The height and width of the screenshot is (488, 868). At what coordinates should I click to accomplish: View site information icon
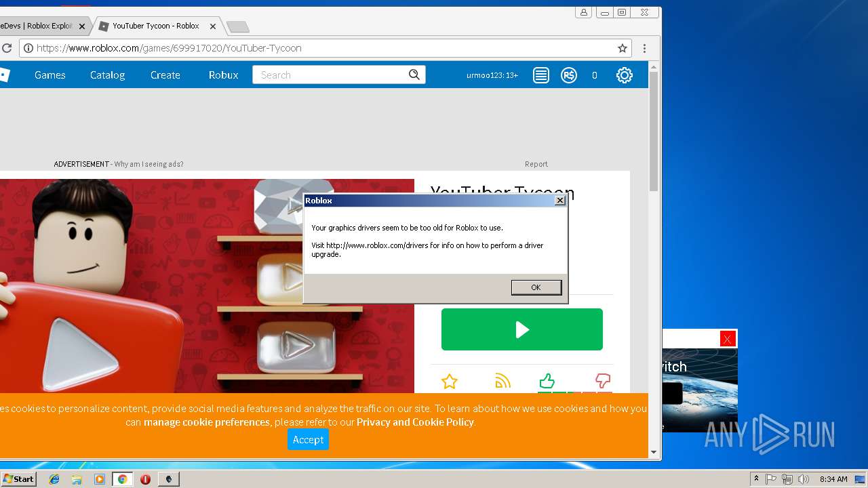pyautogui.click(x=28, y=48)
